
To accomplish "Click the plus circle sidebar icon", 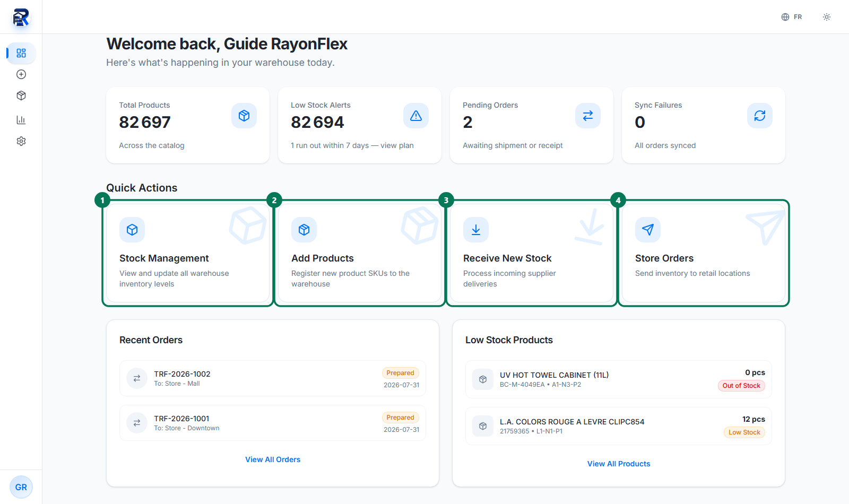I will [21, 74].
